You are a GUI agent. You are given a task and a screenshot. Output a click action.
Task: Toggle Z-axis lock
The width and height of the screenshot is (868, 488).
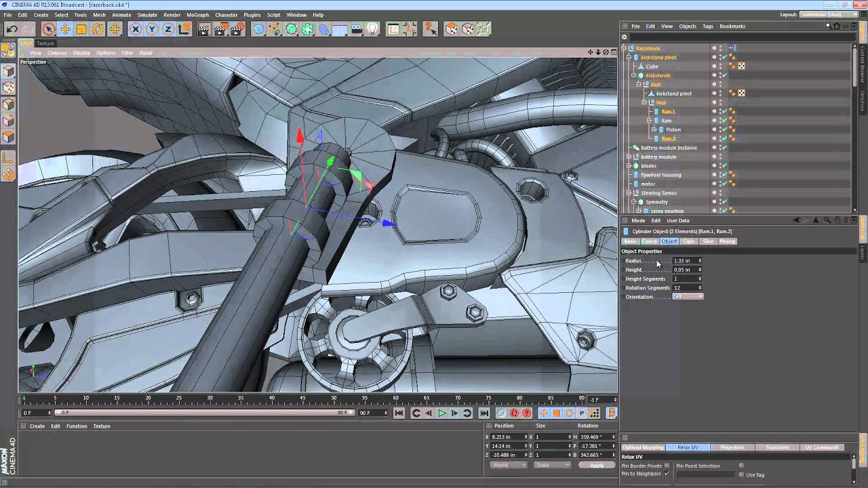167,29
